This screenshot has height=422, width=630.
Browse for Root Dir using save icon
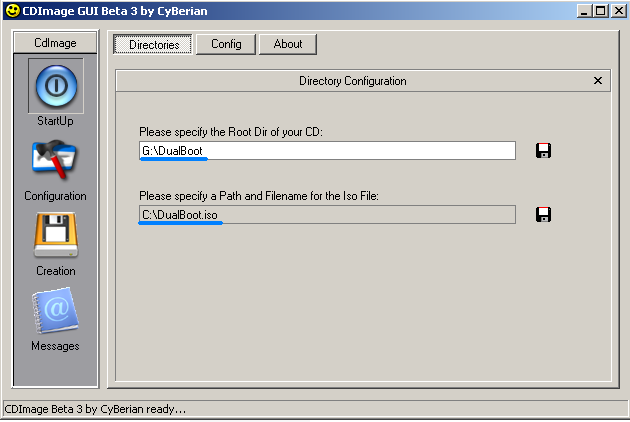[x=543, y=151]
